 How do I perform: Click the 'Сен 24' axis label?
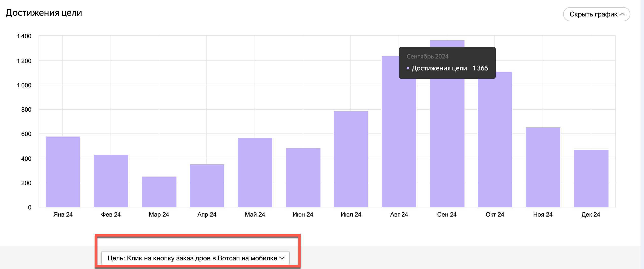point(447,215)
